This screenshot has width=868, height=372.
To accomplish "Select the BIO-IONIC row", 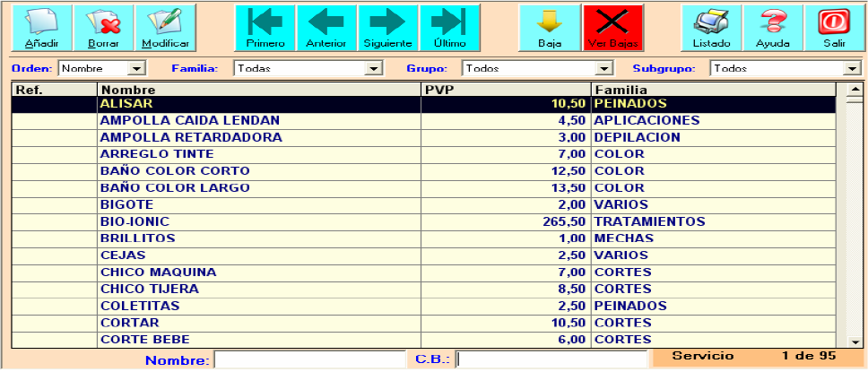I will [423, 221].
